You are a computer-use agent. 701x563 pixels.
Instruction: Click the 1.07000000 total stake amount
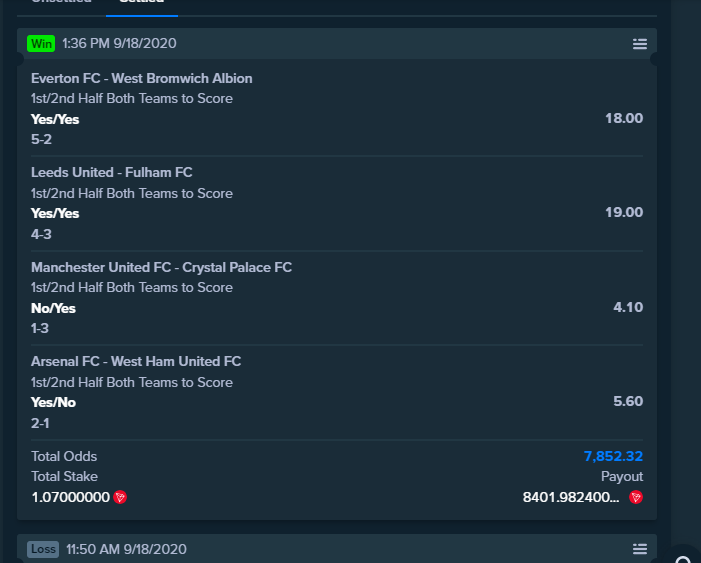click(71, 497)
